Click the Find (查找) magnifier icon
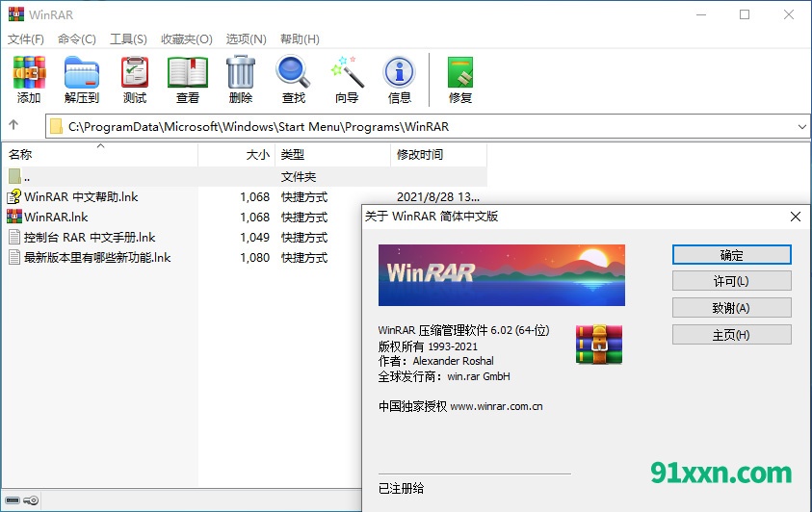 (293, 72)
